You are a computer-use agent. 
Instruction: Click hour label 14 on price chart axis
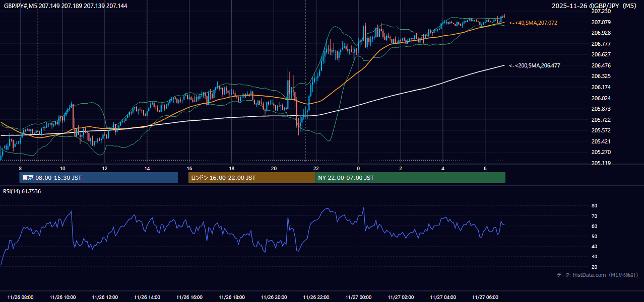coord(147,168)
